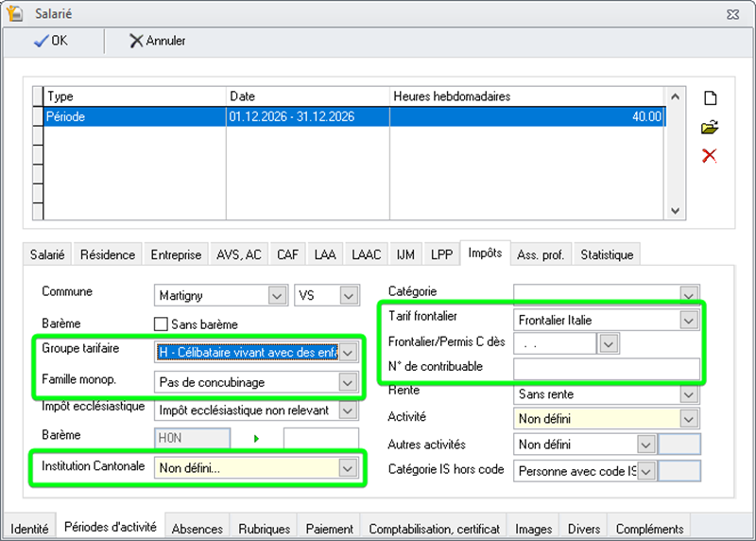Select the Période row in the table
This screenshot has width=756, height=541.
point(132,116)
